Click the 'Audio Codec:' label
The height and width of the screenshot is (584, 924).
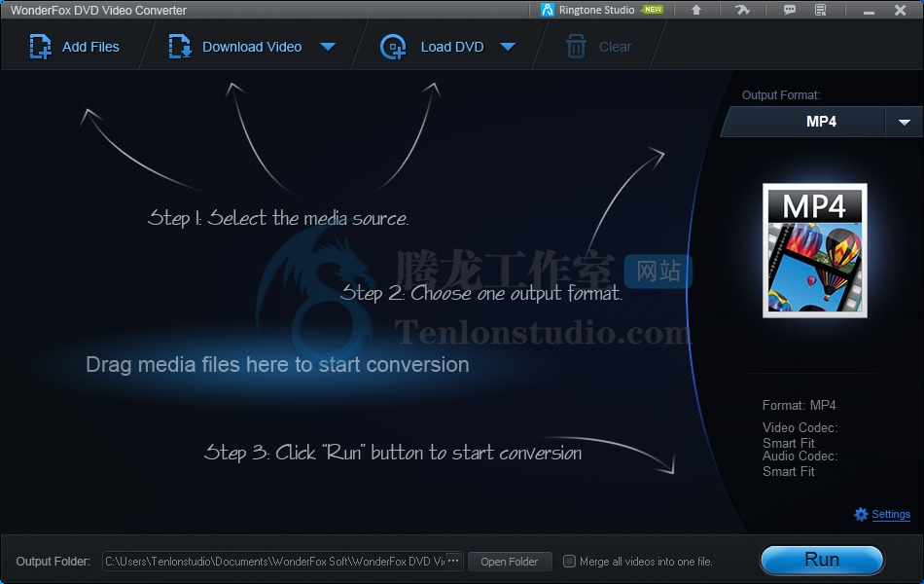pos(800,456)
